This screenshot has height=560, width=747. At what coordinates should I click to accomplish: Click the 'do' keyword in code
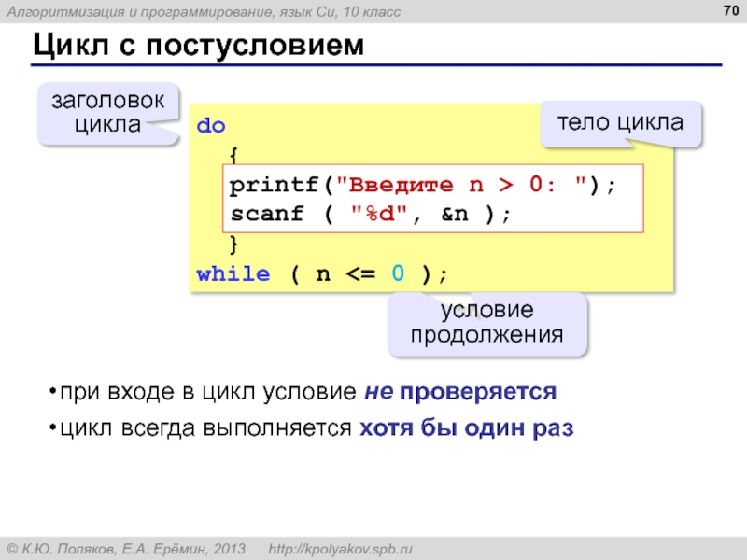[211, 126]
